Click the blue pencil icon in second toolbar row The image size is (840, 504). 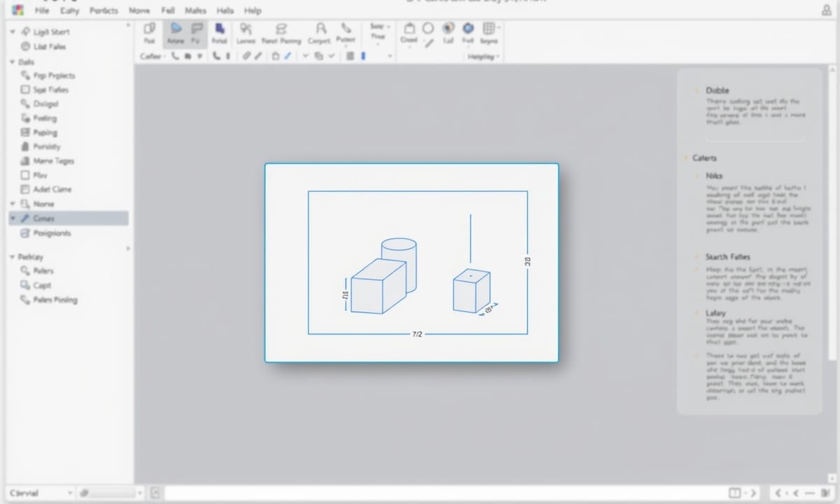(x=287, y=56)
